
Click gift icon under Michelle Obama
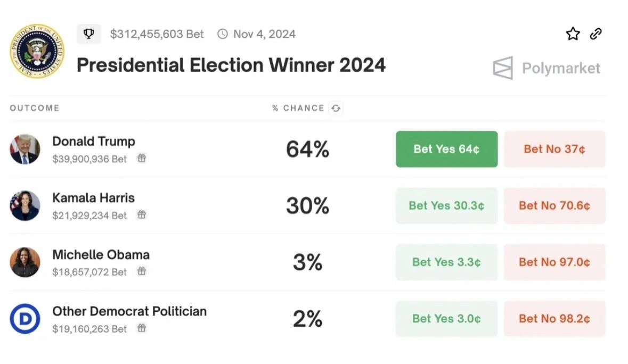pyautogui.click(x=142, y=271)
